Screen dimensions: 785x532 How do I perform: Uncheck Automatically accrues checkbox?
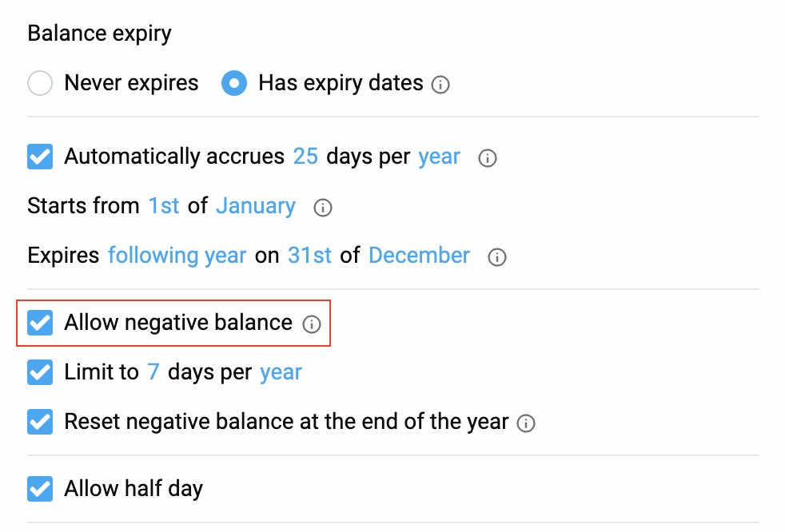pyautogui.click(x=40, y=157)
